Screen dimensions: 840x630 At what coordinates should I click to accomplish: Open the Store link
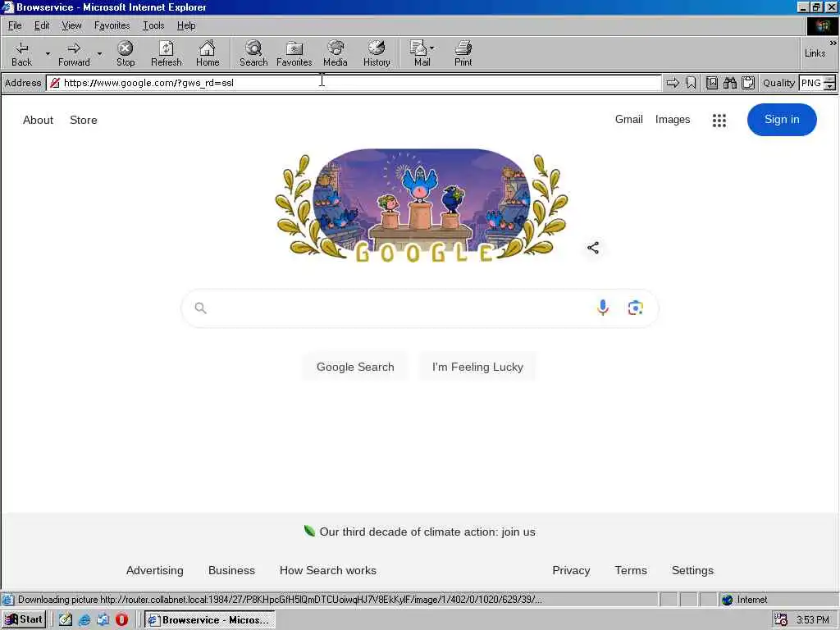pyautogui.click(x=84, y=120)
